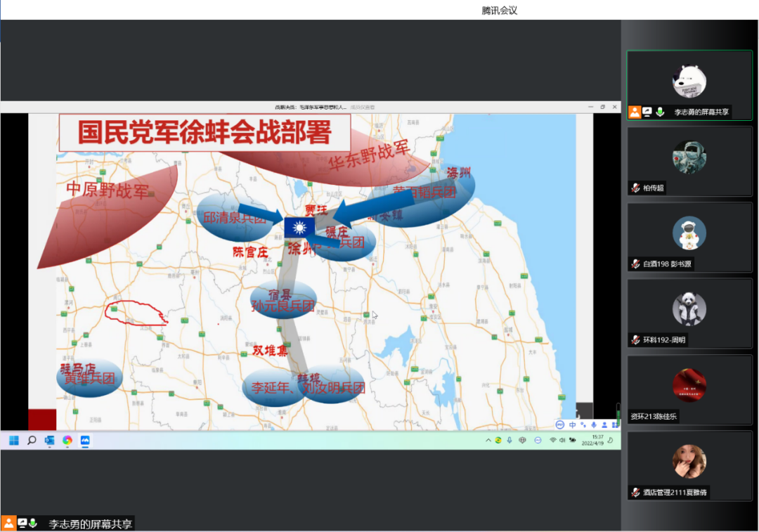Select 柏传超's astronaut avatar thumbnail
The width and height of the screenshot is (759, 532).
[689, 157]
